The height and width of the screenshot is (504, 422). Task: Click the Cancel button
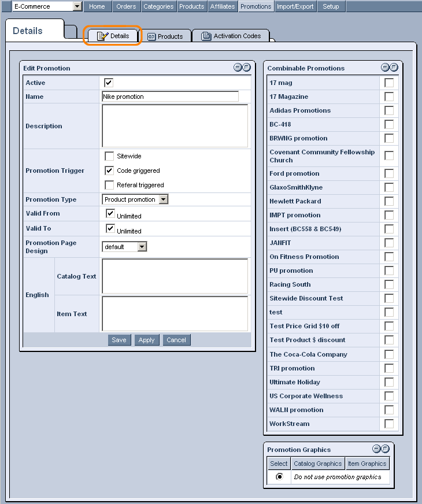(176, 340)
